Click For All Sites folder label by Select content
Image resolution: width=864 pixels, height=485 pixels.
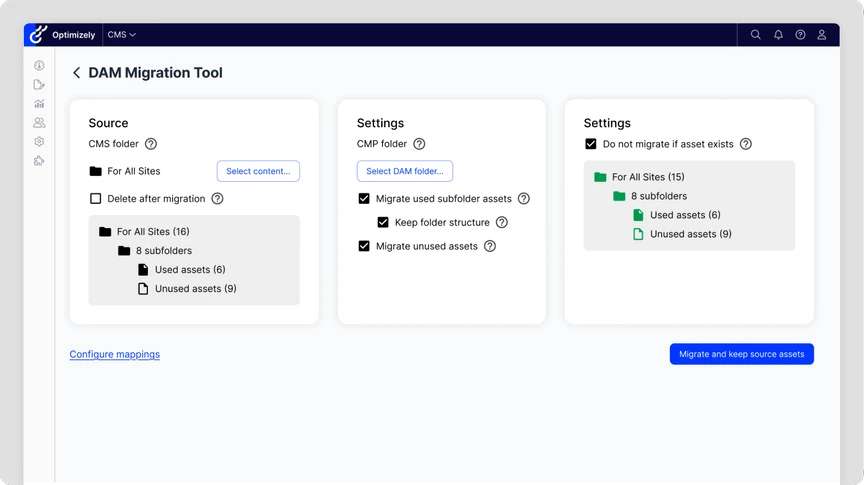(133, 171)
